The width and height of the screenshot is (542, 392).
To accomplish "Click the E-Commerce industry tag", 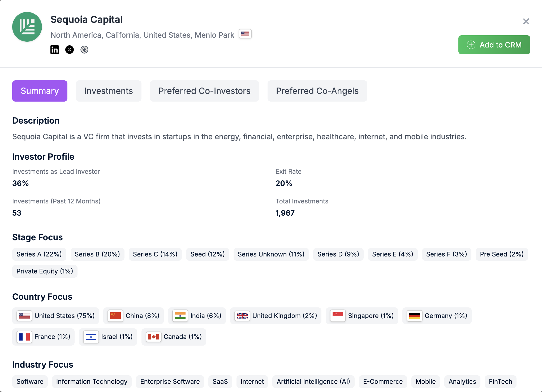I will tap(383, 382).
